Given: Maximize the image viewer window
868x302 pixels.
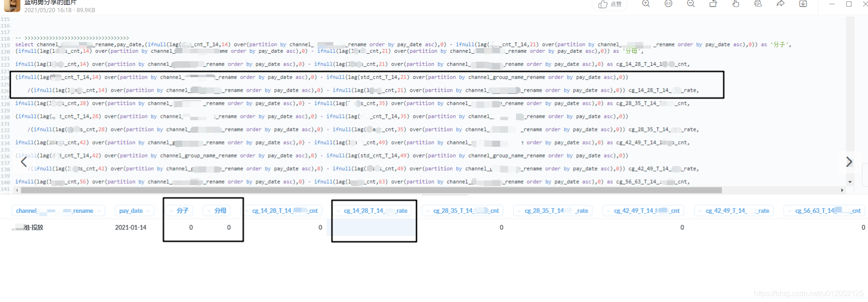Looking at the screenshot, I should (849, 4).
